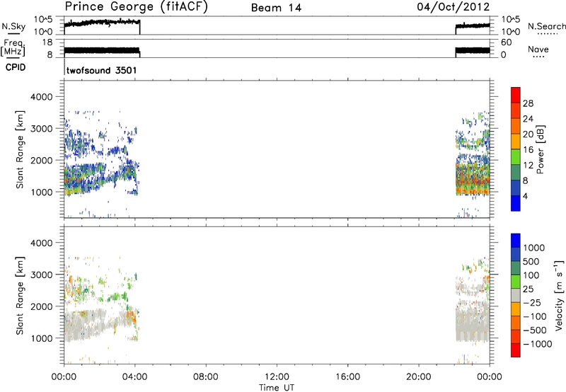
Task: Click the 20:00 time tick label
Action: coord(418,377)
